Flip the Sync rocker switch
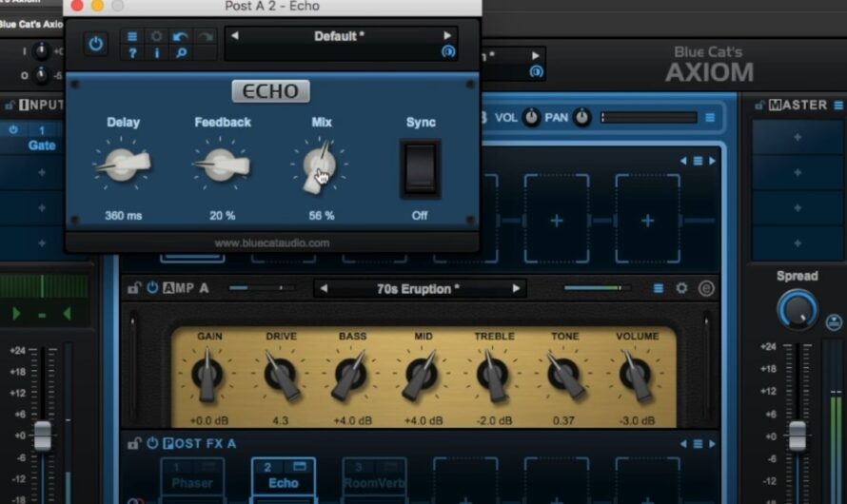847x504 pixels. tap(421, 169)
